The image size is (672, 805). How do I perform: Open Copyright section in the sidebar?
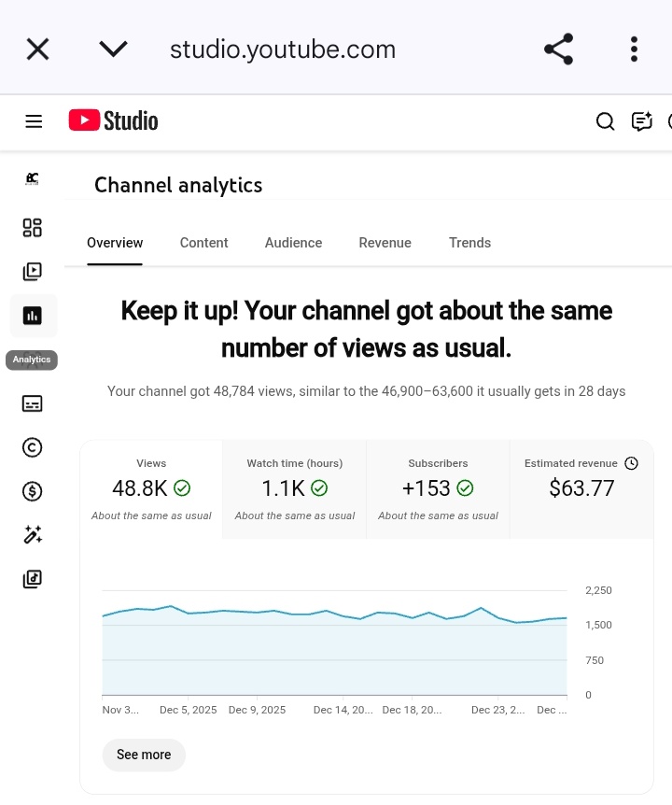[33, 447]
